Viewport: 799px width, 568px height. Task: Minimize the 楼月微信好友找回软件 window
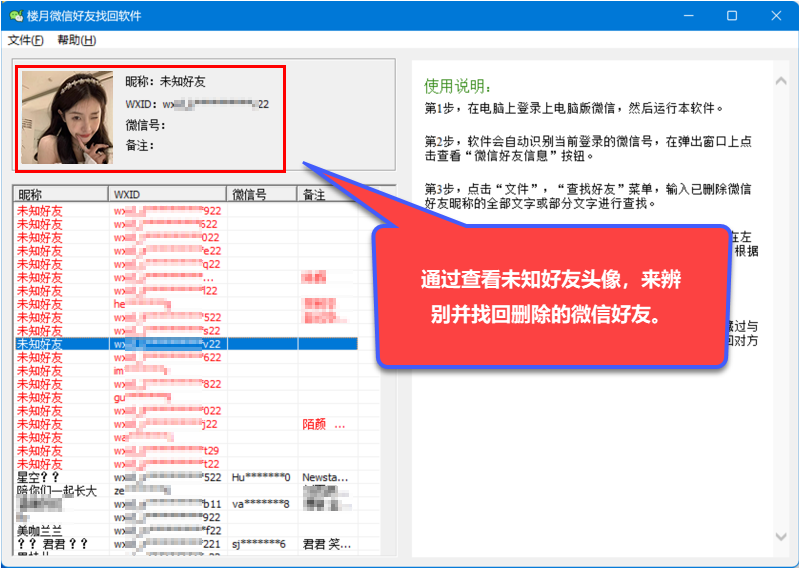(689, 16)
